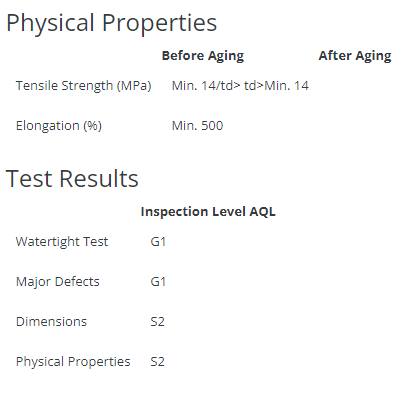Image resolution: width=417 pixels, height=397 pixels.
Task: Select the Inspection Level AQL column header
Action: coord(208,212)
